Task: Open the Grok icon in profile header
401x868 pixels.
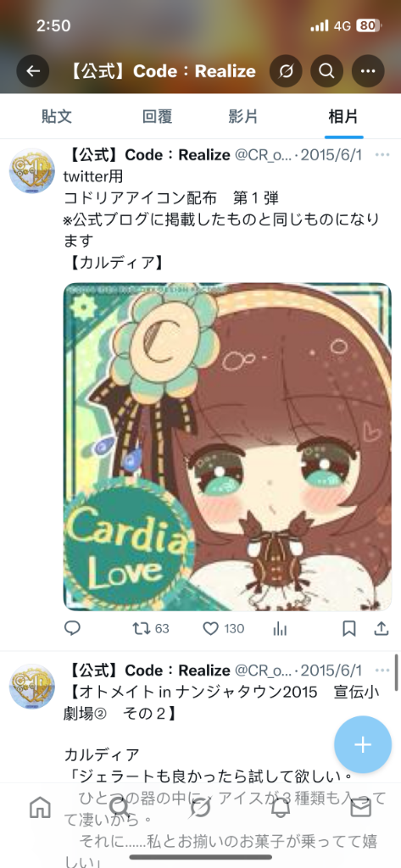Action: [286, 71]
